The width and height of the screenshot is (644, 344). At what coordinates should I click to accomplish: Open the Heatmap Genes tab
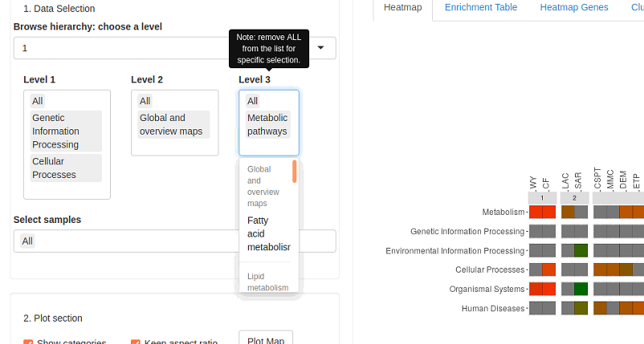pyautogui.click(x=574, y=7)
